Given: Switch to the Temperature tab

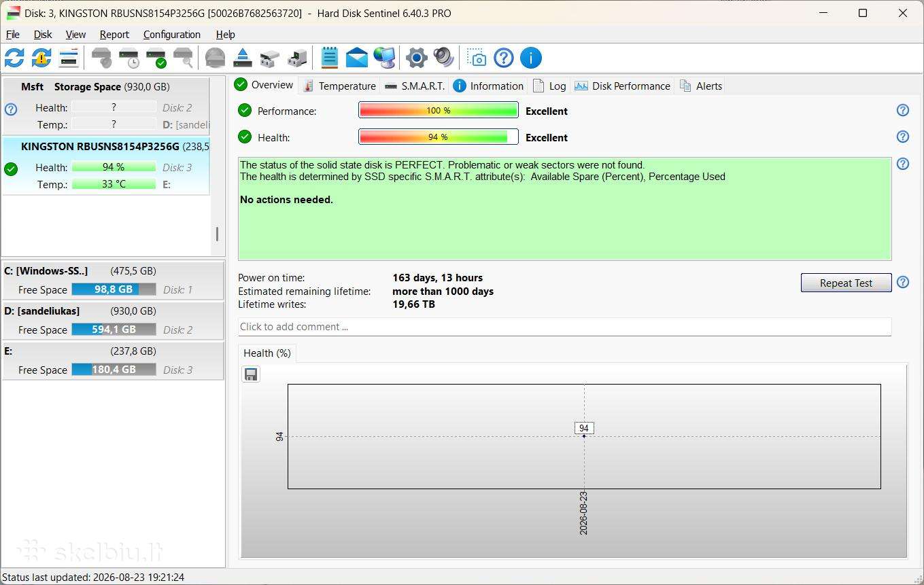Looking at the screenshot, I should coord(339,86).
